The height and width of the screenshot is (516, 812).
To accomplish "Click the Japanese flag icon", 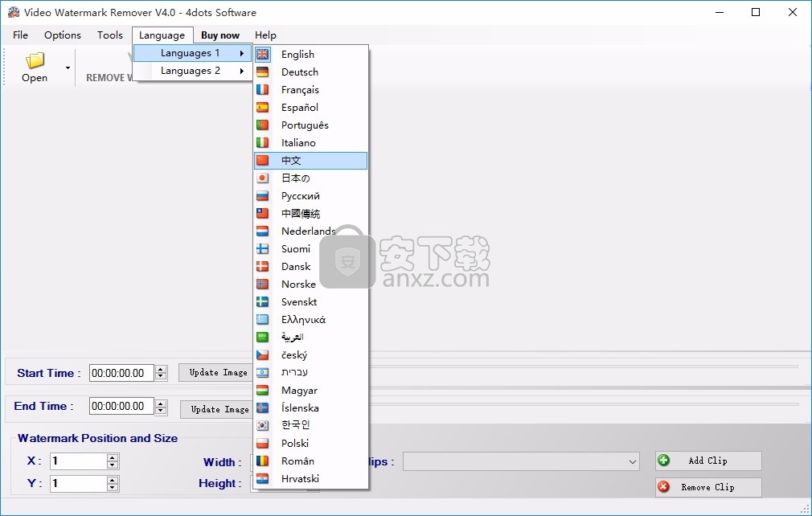I will click(263, 178).
